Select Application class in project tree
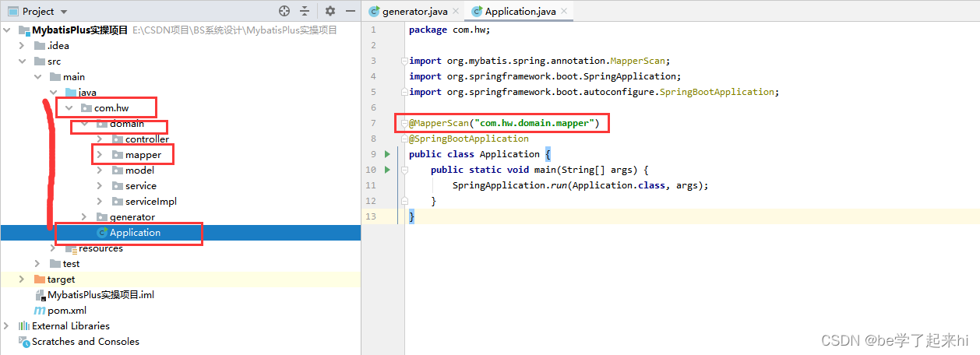980x355 pixels. 135,233
